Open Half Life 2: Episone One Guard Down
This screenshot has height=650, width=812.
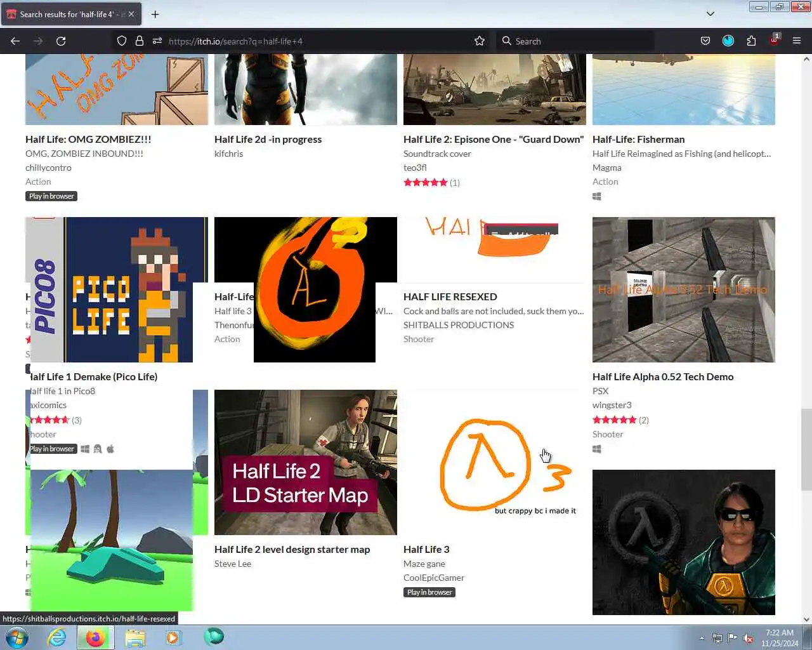coord(494,139)
